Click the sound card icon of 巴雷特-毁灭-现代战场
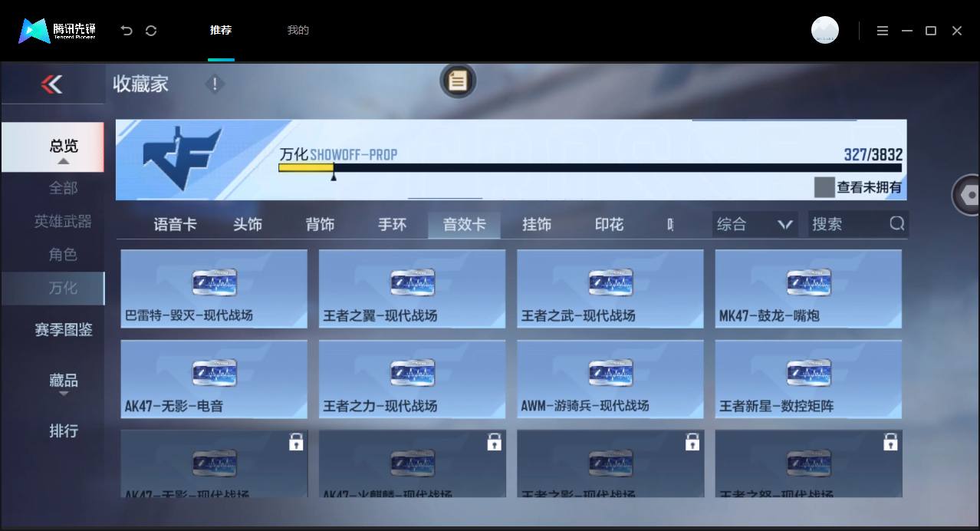Viewport: 980px width, 531px height. point(214,282)
